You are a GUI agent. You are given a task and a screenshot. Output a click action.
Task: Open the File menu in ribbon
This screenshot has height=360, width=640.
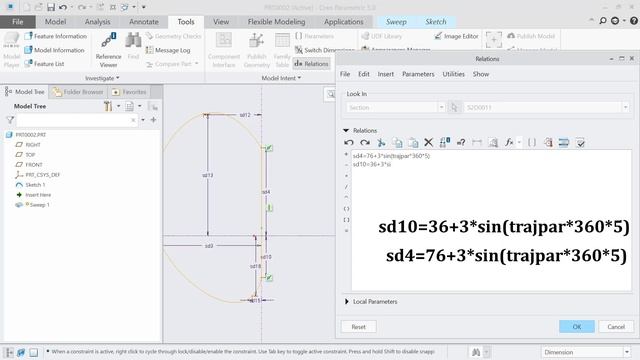coord(18,22)
